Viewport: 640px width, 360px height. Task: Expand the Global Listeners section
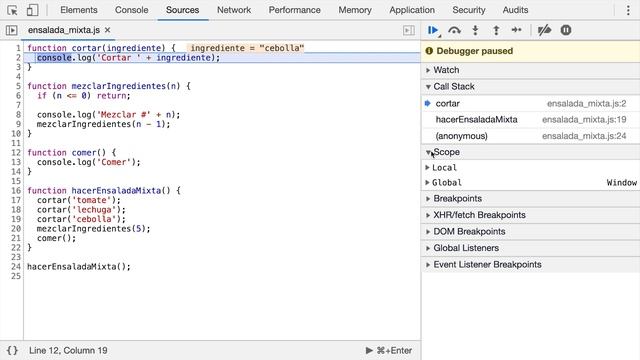click(x=530, y=248)
